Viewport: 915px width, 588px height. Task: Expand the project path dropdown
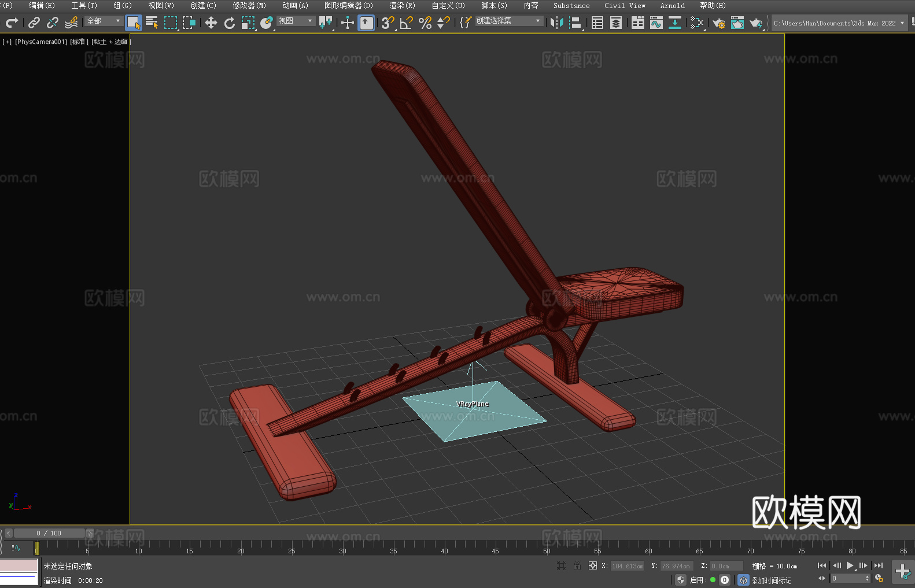click(902, 23)
